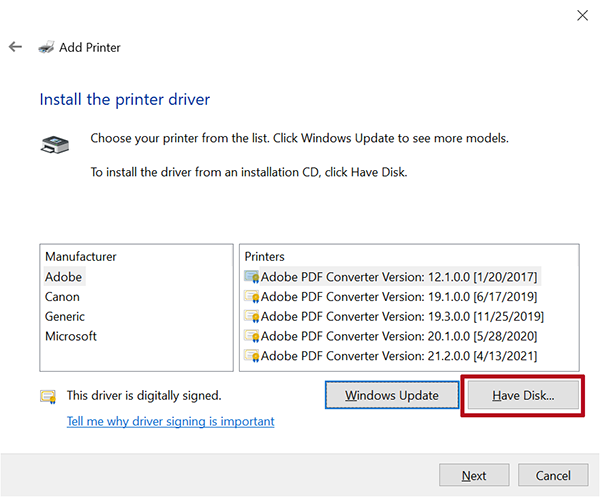
Task: Select Adobe PDF Converter Version 19.3.0.0
Action: (402, 316)
